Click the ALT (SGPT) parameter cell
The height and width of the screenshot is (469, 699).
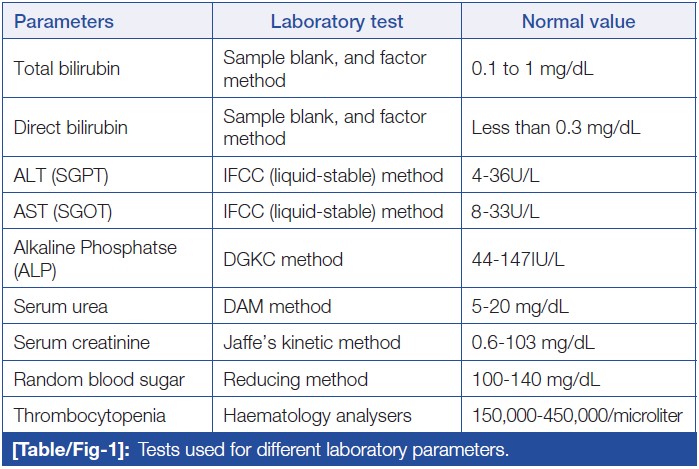[x=61, y=176]
